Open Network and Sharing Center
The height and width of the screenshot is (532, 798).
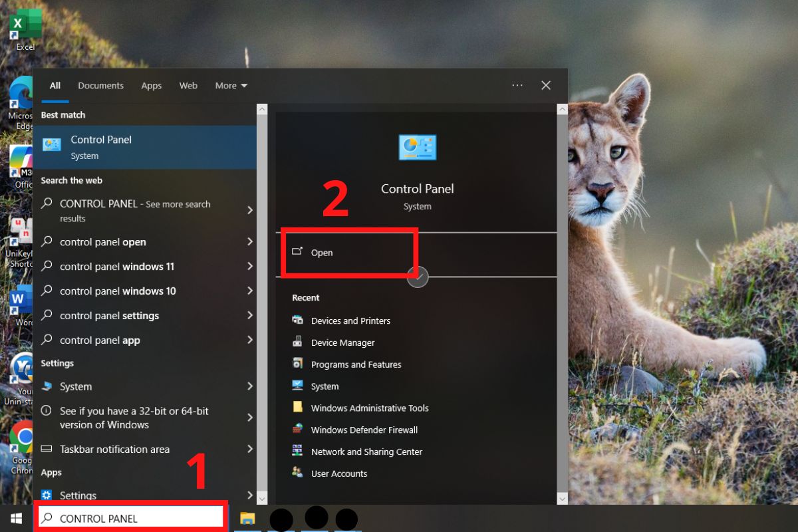(366, 452)
